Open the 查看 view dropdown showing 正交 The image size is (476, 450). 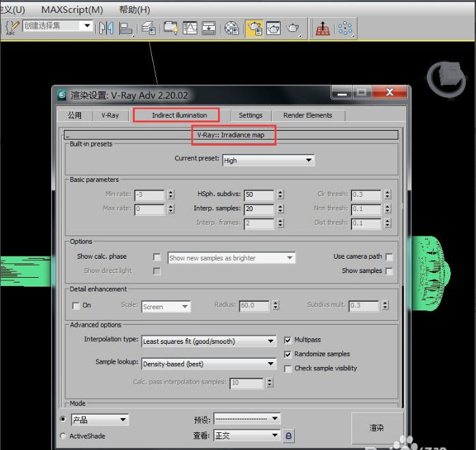pyautogui.click(x=247, y=436)
